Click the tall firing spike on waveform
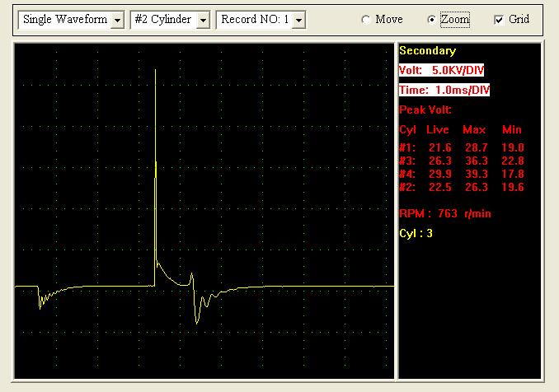The width and height of the screenshot is (559, 392). click(x=156, y=167)
